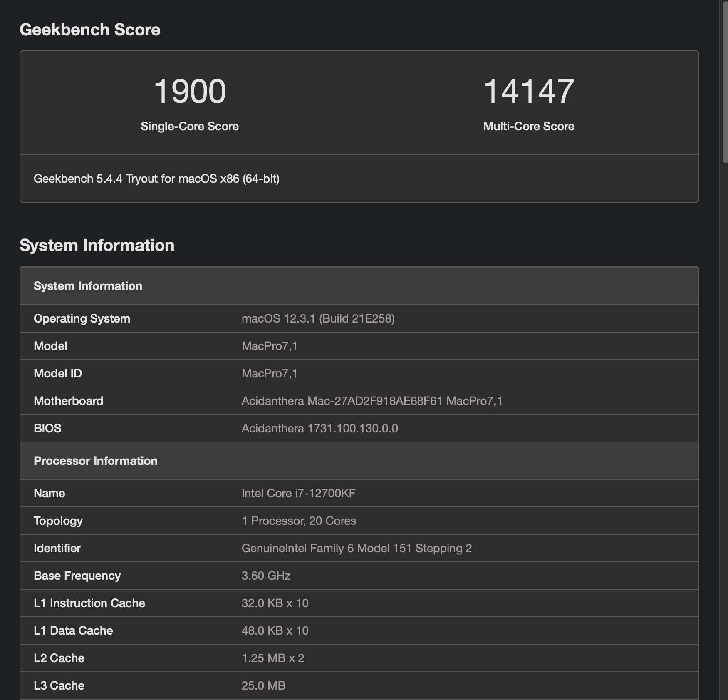Select MacPro7,1 value in Model row
728x700 pixels.
click(270, 346)
